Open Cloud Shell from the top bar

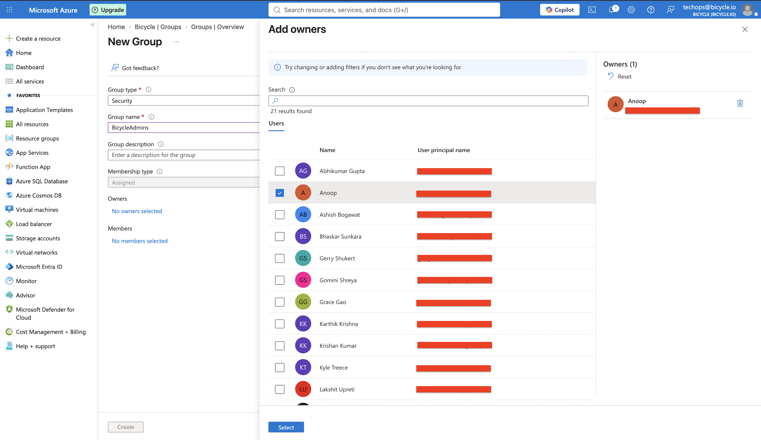(x=592, y=10)
